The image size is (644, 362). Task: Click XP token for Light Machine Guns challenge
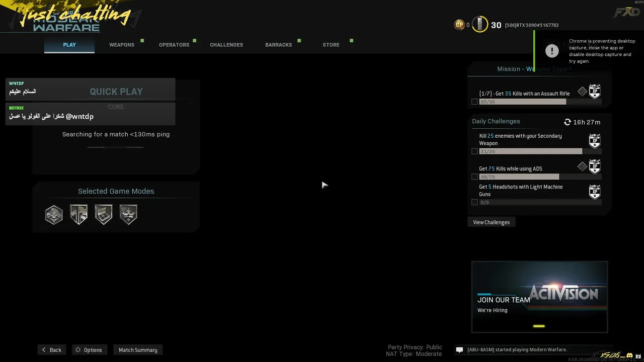[x=595, y=192]
